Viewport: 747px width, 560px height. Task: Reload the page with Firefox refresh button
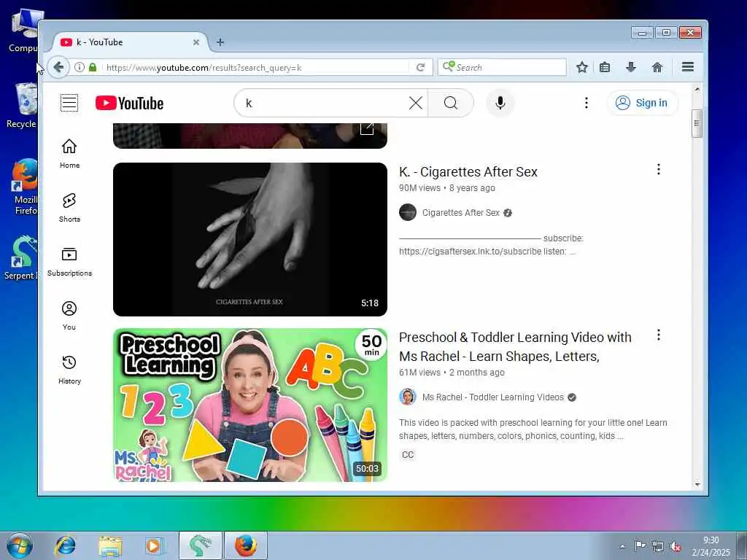[x=421, y=68]
